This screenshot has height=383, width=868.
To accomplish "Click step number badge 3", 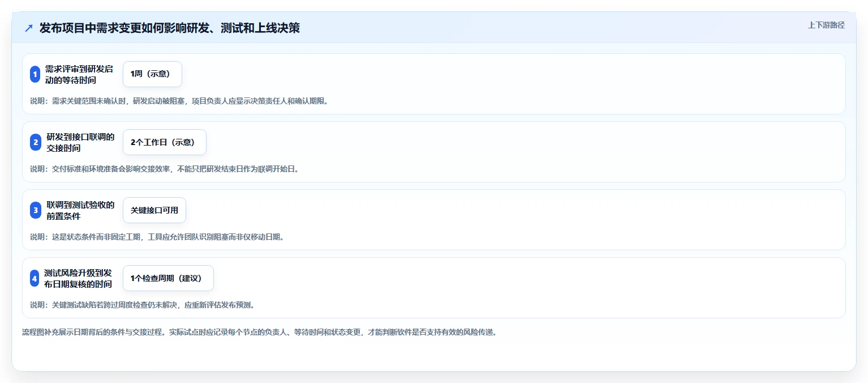I will pos(35,210).
